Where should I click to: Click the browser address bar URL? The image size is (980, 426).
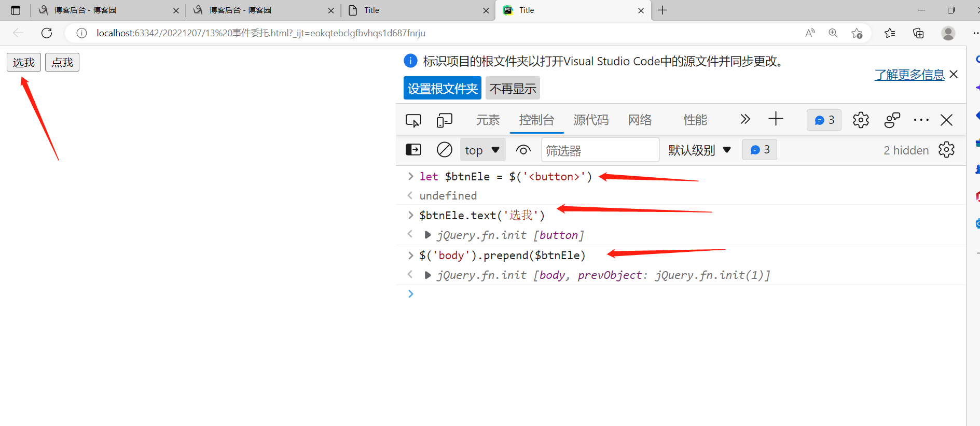(261, 33)
